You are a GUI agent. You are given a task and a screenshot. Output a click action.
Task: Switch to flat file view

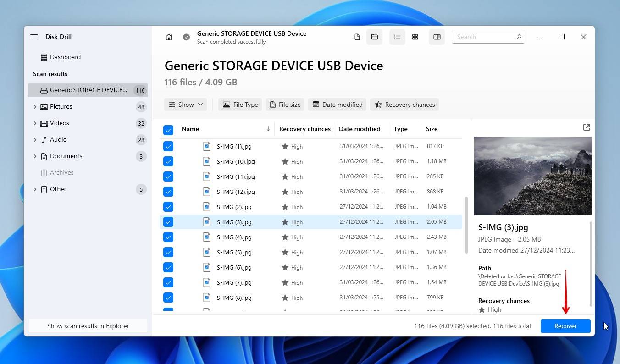point(357,37)
